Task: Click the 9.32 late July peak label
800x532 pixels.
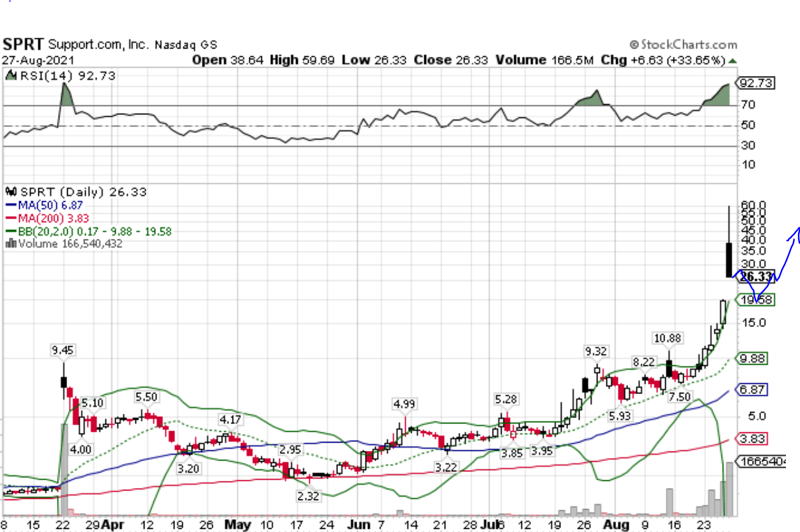Action: 596,351
